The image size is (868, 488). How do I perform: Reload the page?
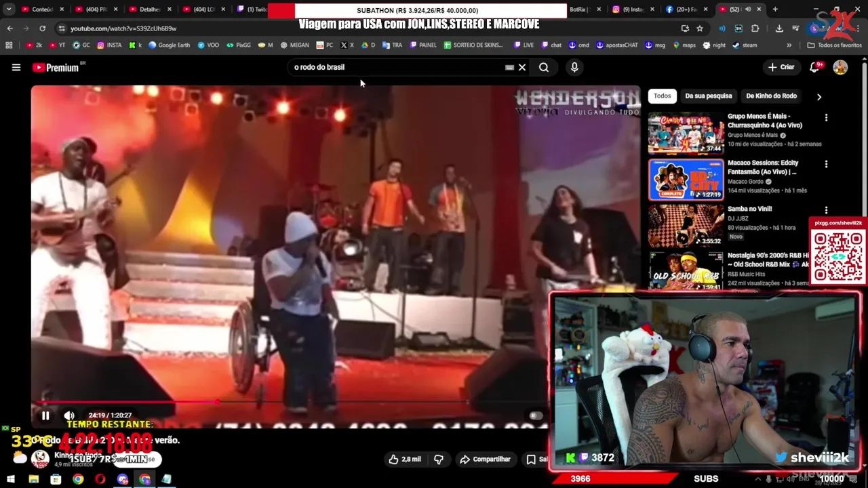[42, 28]
